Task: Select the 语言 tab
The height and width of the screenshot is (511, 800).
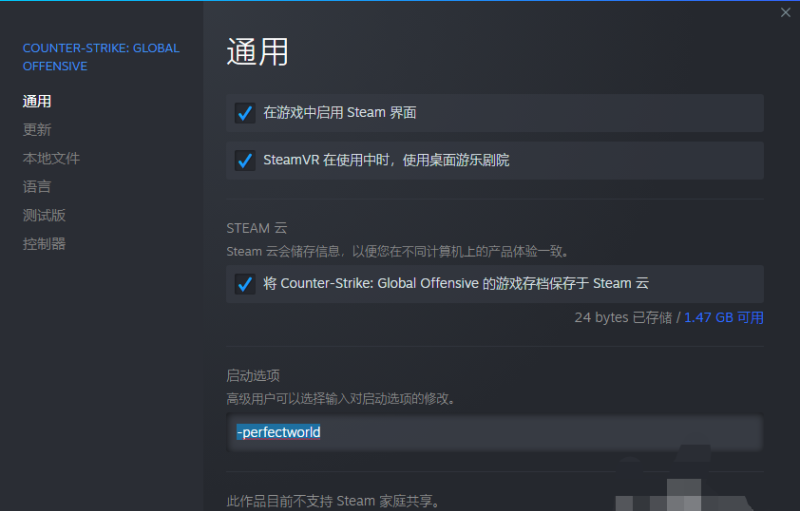Action: (x=37, y=187)
